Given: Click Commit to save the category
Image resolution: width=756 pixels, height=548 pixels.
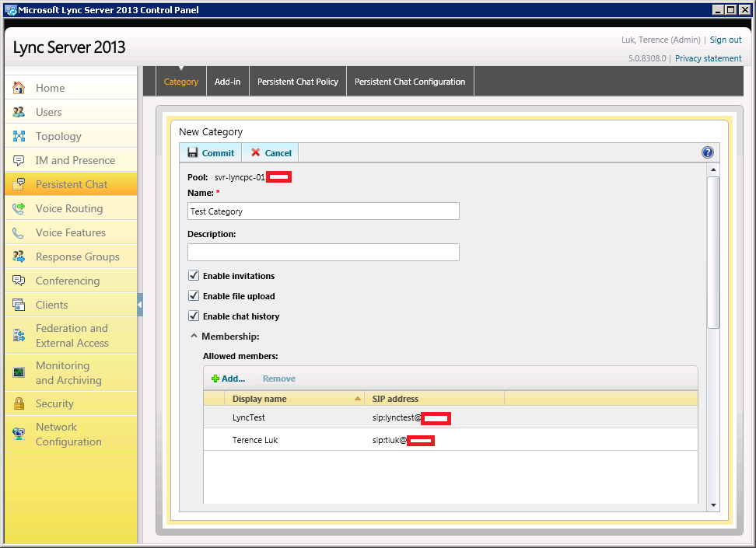Looking at the screenshot, I should pyautogui.click(x=211, y=153).
